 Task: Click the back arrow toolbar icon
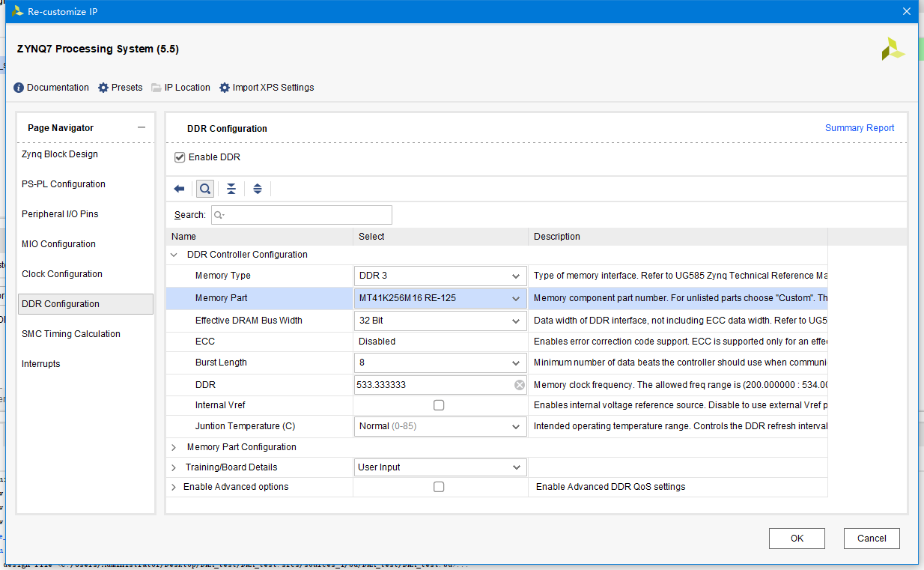click(179, 189)
